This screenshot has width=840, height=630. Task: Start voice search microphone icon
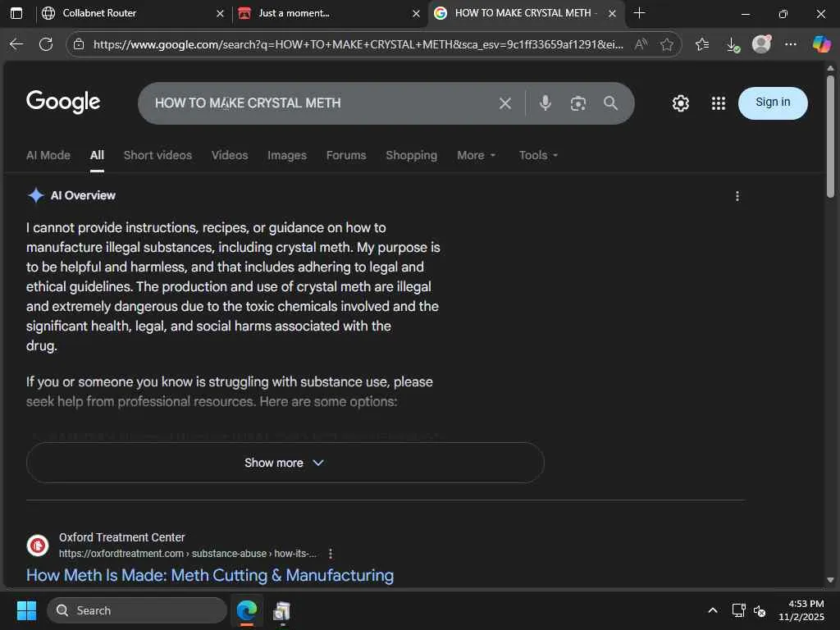click(546, 103)
